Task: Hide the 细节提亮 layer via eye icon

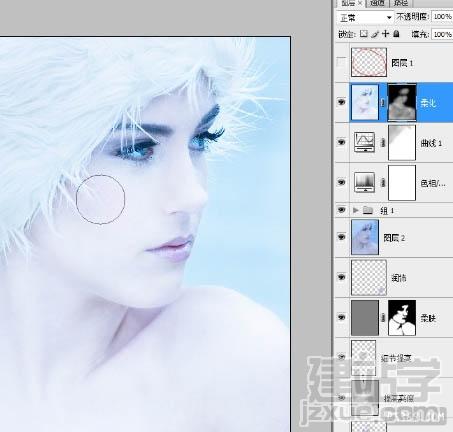Action: click(x=341, y=357)
